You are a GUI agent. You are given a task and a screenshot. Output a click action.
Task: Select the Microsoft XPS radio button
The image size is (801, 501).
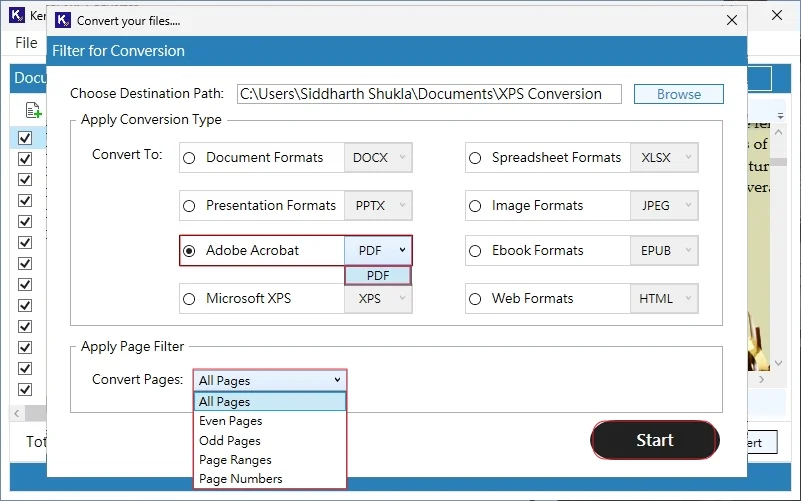coord(189,299)
